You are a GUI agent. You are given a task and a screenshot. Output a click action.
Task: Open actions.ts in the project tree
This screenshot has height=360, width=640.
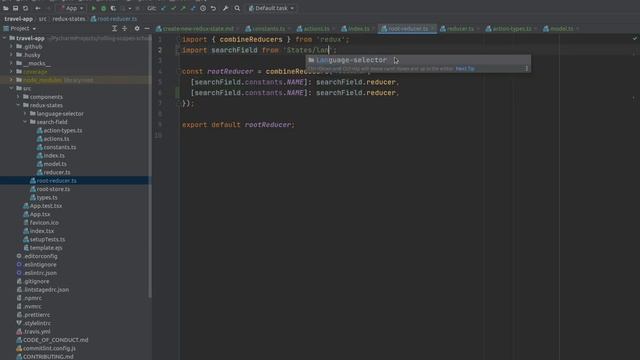tap(56, 139)
